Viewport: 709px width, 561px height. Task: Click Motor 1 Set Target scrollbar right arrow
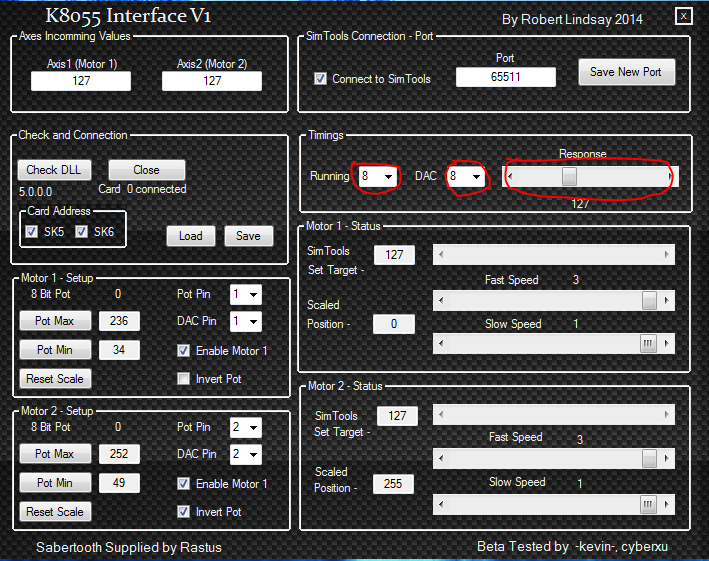point(667,255)
